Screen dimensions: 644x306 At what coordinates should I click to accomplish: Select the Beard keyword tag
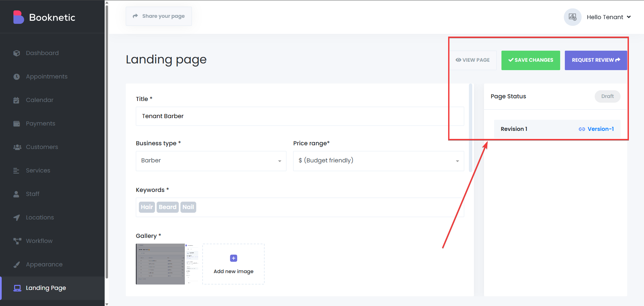click(x=168, y=207)
